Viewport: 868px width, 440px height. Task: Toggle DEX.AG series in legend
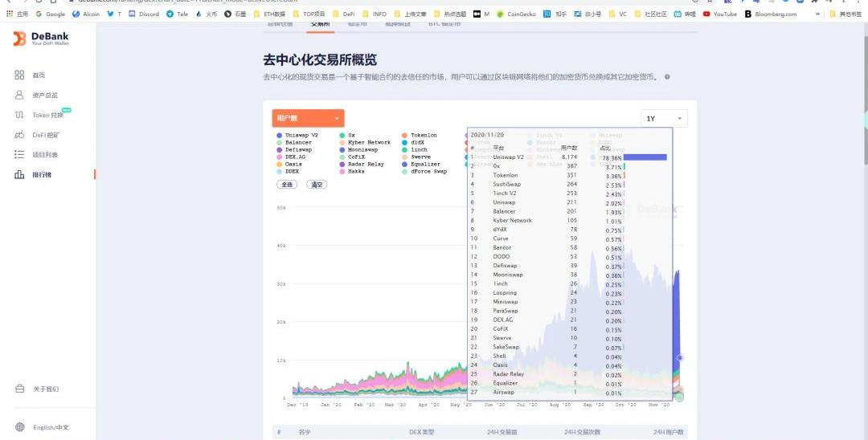pyautogui.click(x=293, y=157)
